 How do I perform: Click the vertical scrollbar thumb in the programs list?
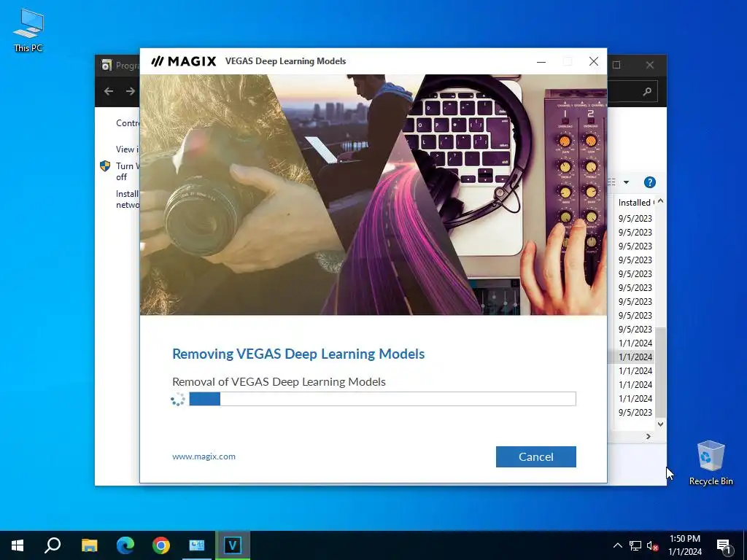click(661, 373)
